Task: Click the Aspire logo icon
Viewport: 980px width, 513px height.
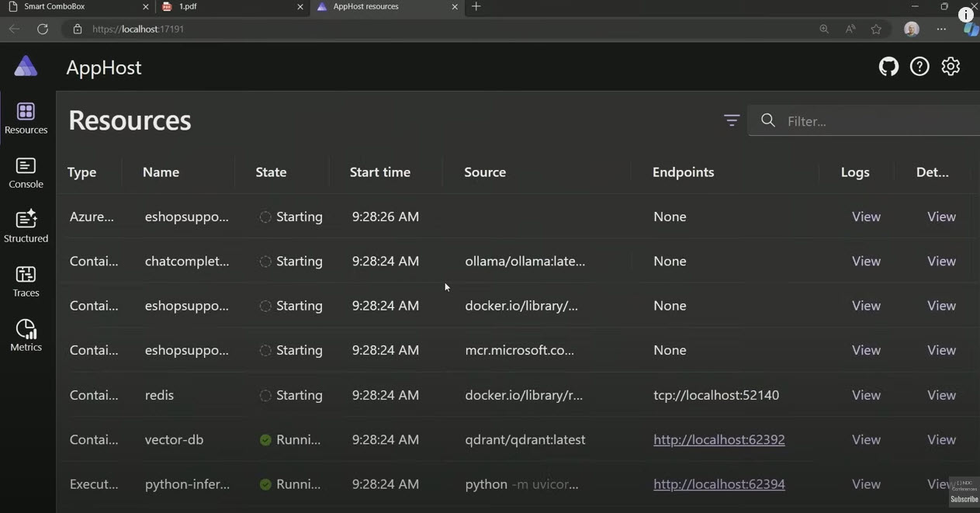Action: click(x=26, y=67)
